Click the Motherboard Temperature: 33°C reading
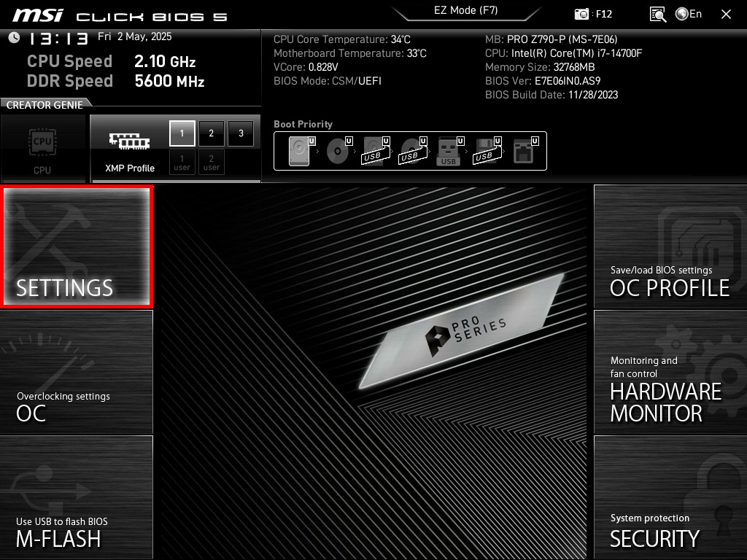Screen dimensions: 747x560 tap(350, 53)
